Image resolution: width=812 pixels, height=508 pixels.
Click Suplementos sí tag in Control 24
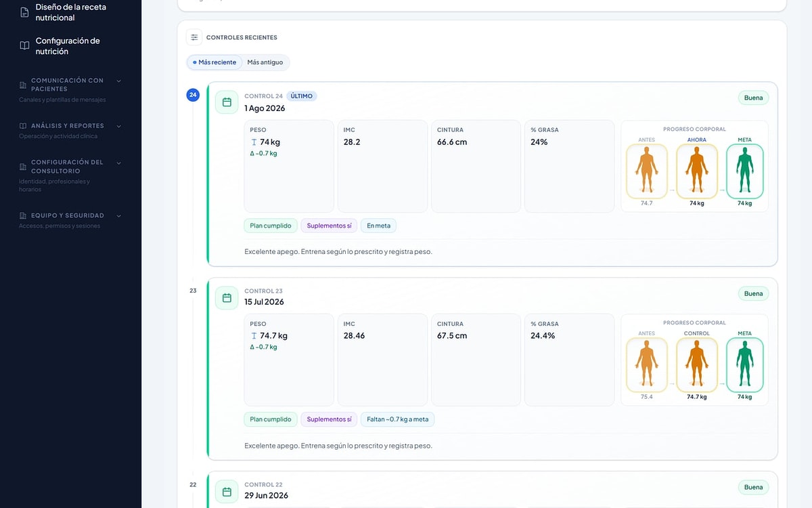[329, 226]
